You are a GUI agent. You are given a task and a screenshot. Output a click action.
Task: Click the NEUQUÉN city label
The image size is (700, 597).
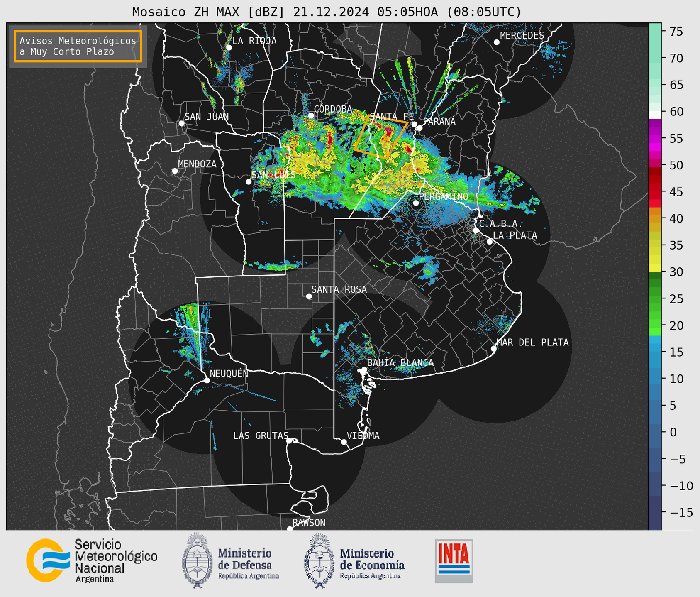click(229, 373)
